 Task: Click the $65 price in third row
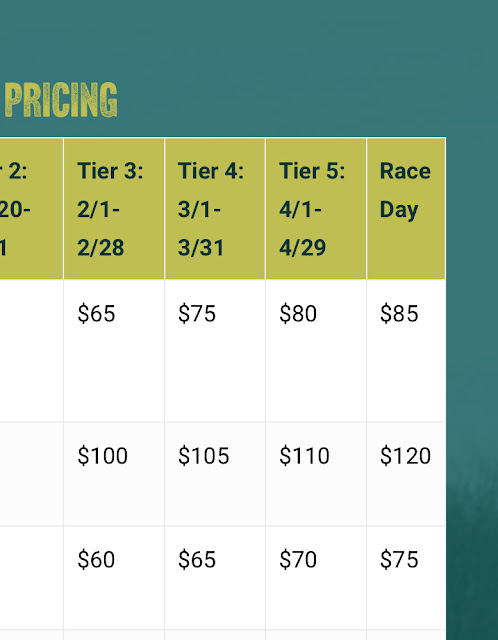coord(197,560)
